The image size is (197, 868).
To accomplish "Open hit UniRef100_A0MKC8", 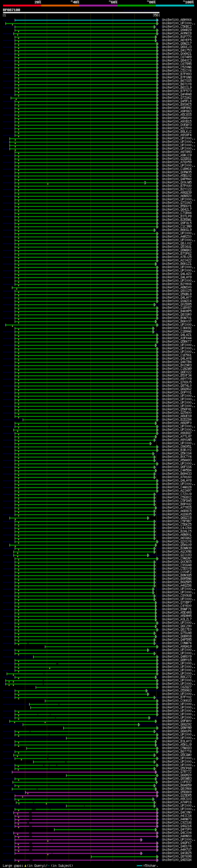I will coord(177,33).
